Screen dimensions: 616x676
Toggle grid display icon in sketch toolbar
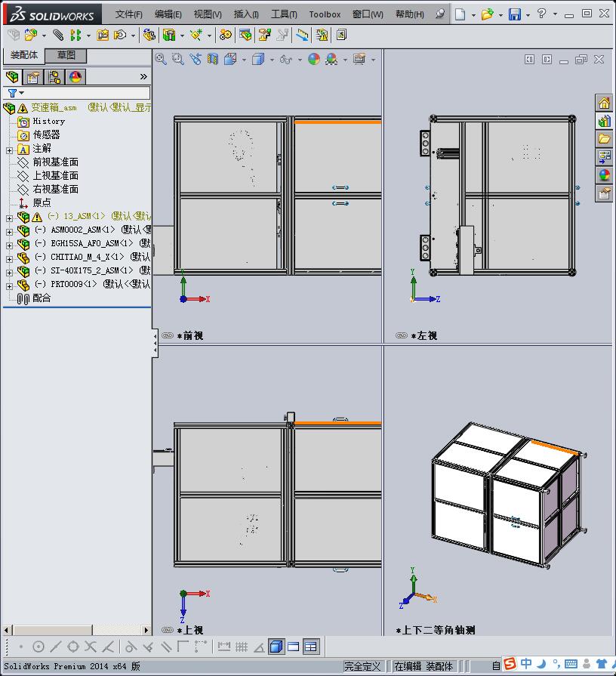pyautogui.click(x=242, y=647)
